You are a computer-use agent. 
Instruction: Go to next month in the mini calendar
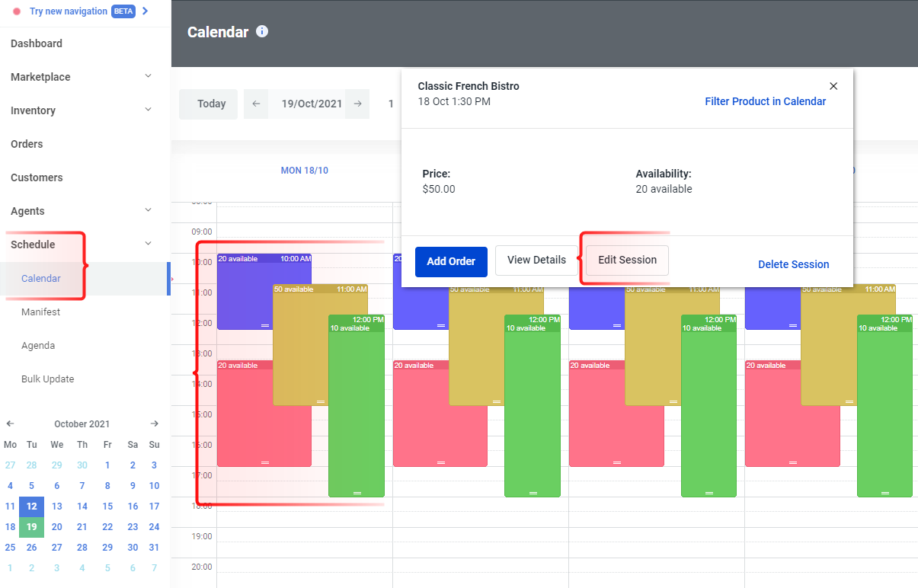154,423
